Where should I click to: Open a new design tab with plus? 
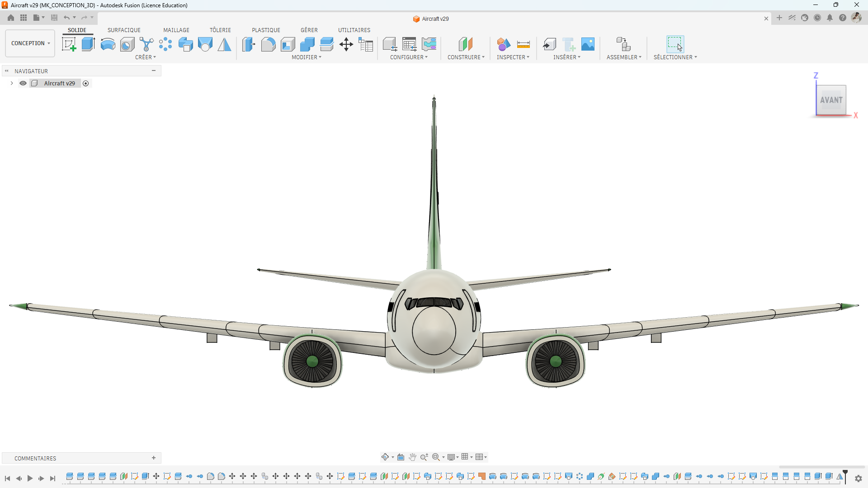tap(779, 18)
